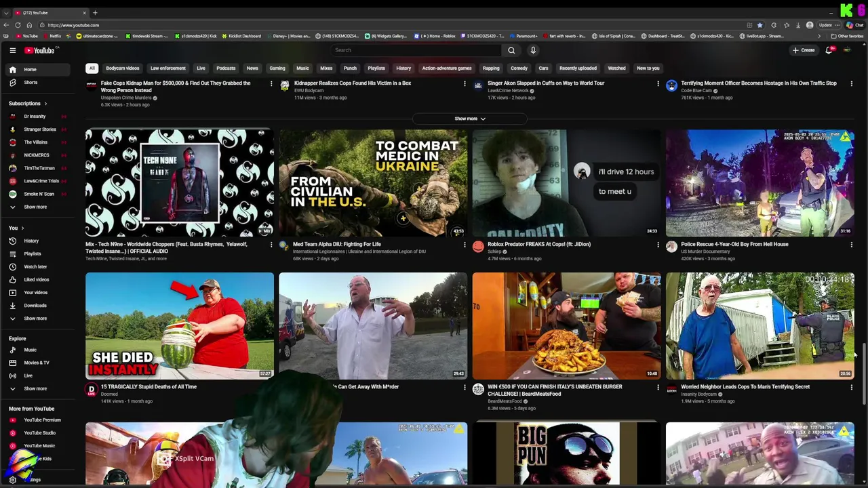Open options for Worried Neighbor video

click(x=852, y=388)
